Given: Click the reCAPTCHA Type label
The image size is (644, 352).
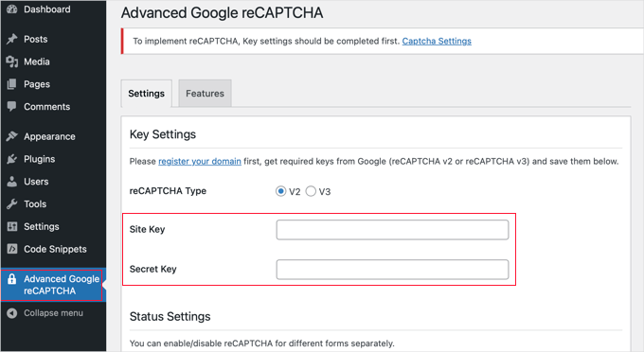Looking at the screenshot, I should pos(168,191).
